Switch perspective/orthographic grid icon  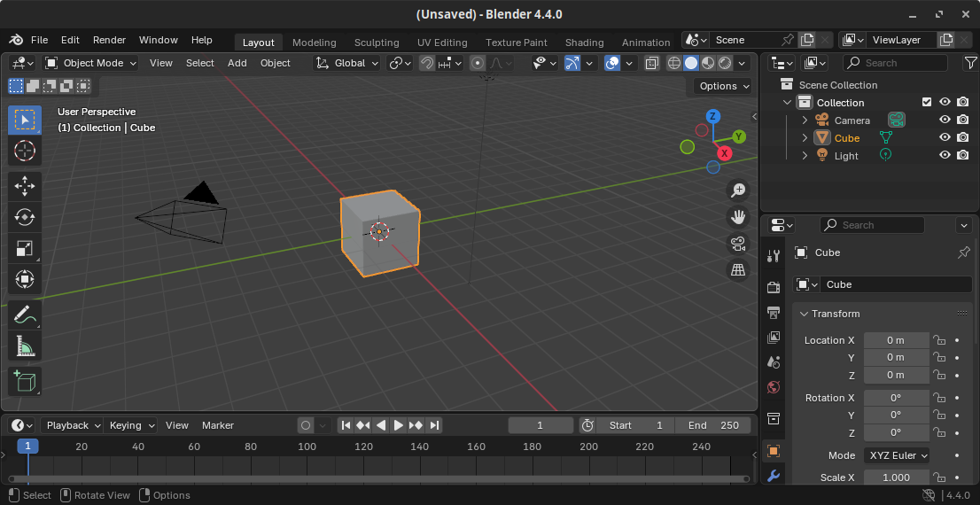coord(738,270)
